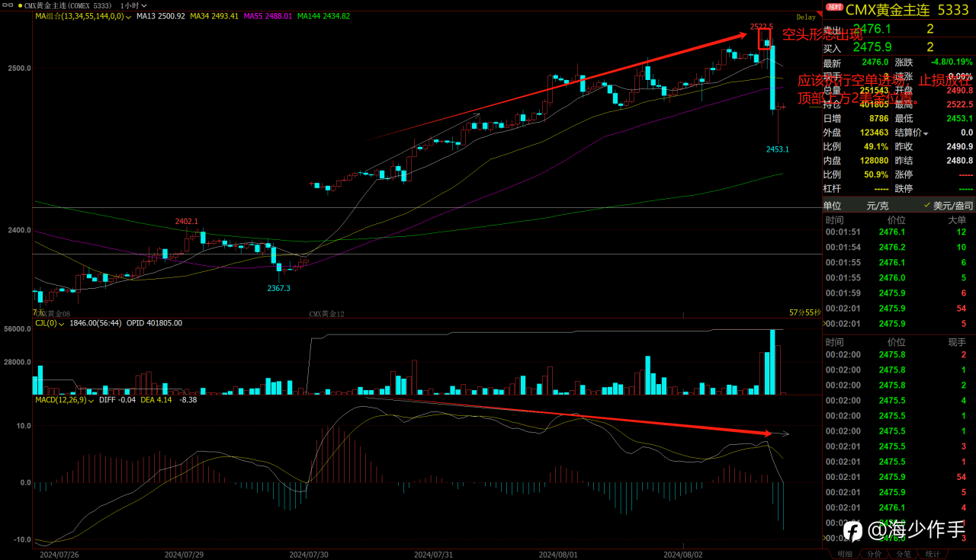Click the 外盘 value 123463
The height and width of the screenshot is (560, 976).
pyautogui.click(x=873, y=133)
